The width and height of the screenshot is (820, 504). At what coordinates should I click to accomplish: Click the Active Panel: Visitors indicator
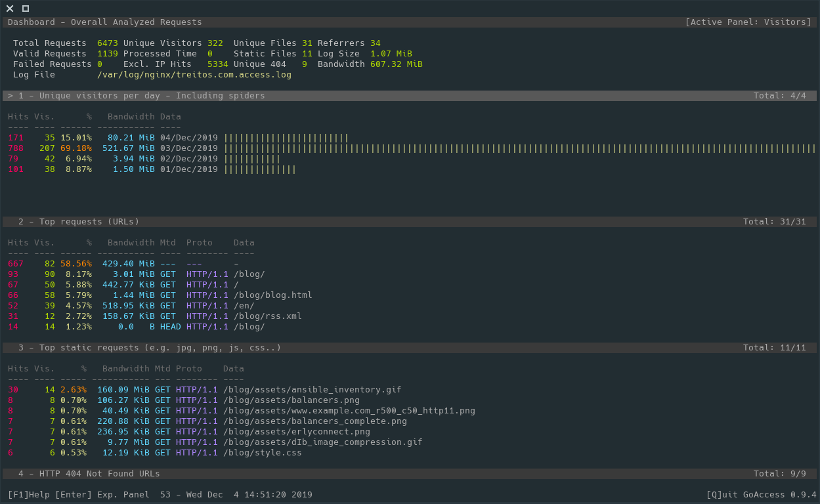pyautogui.click(x=748, y=22)
